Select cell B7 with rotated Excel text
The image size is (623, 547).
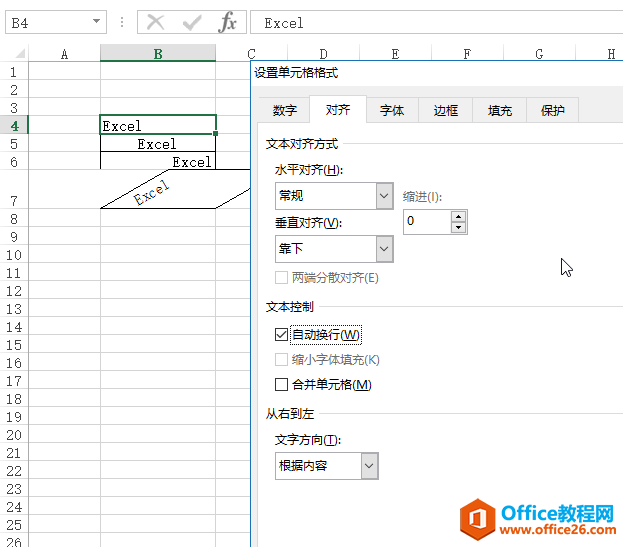click(158, 189)
